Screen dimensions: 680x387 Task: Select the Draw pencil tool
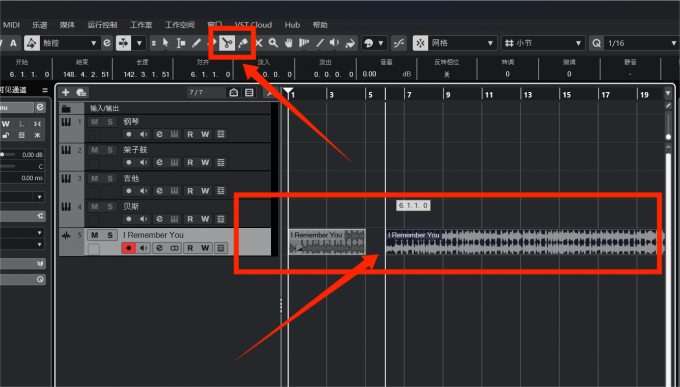point(196,43)
